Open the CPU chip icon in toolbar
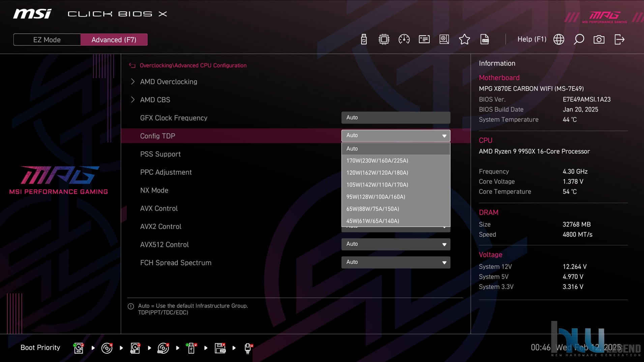 (384, 39)
